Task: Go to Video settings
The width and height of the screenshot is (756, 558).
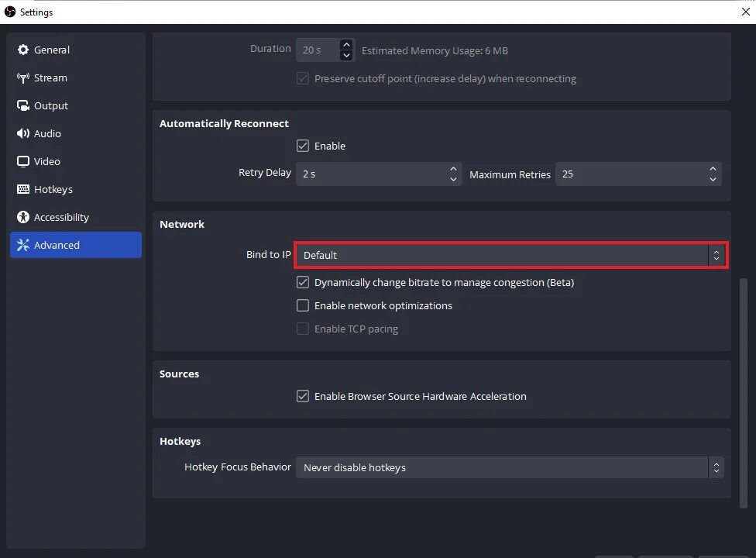Action: 76,161
